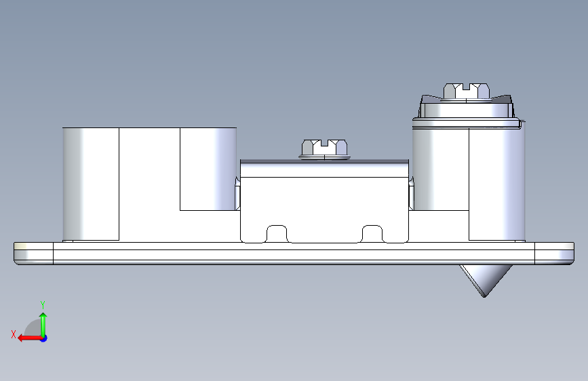588x381 pixels.
Task: Select the tall left cylindrical housing
Action: (149, 184)
